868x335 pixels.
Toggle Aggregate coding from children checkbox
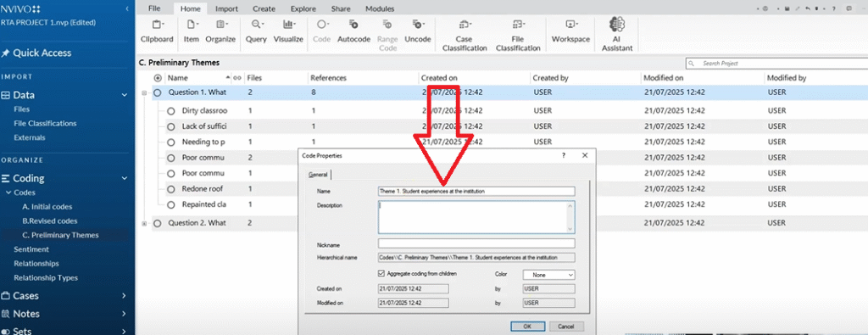[x=381, y=273]
